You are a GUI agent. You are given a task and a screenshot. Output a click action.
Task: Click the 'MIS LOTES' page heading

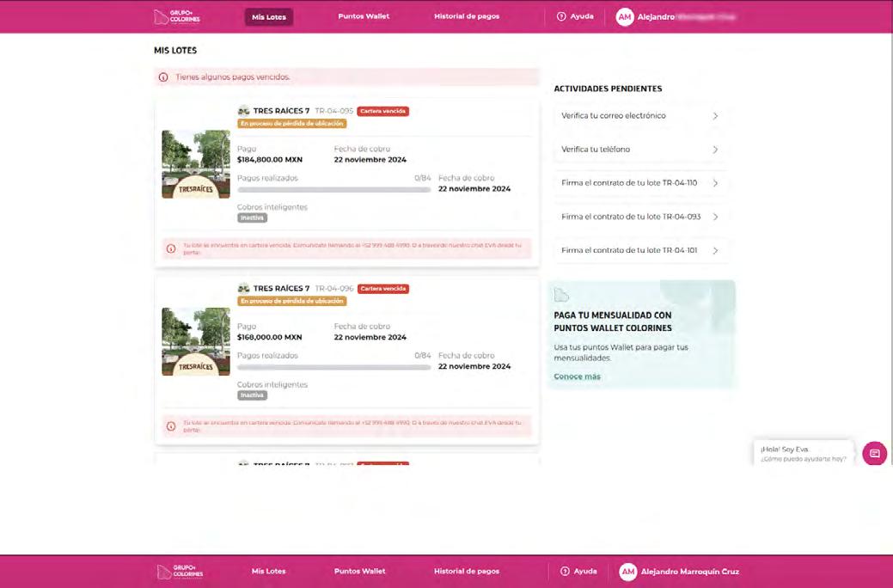point(175,50)
